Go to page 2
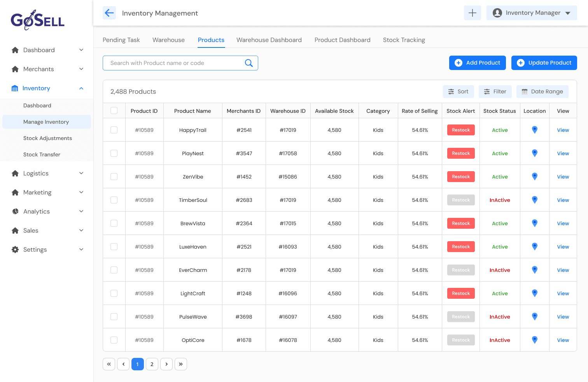Screen dimensions: 588x382 [152, 364]
